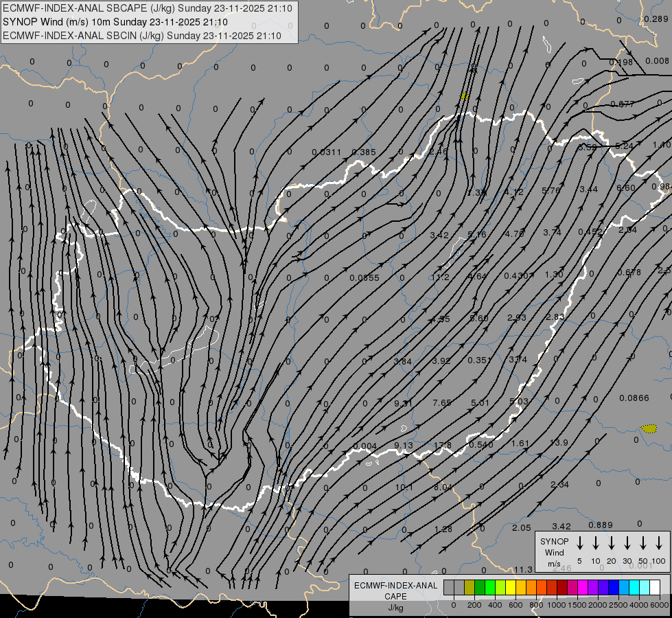
Task: Click the 0.385 value on the map
Action: coord(364,152)
